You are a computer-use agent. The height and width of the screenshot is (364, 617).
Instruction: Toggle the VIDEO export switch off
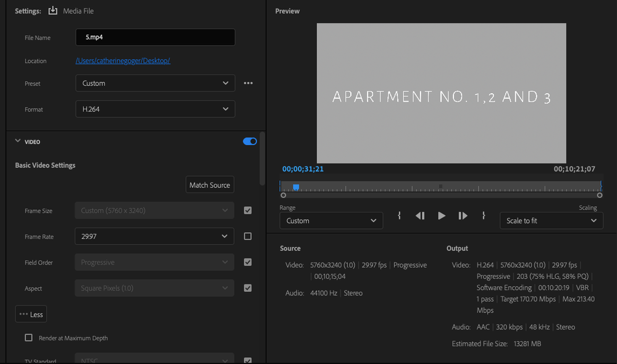[250, 141]
